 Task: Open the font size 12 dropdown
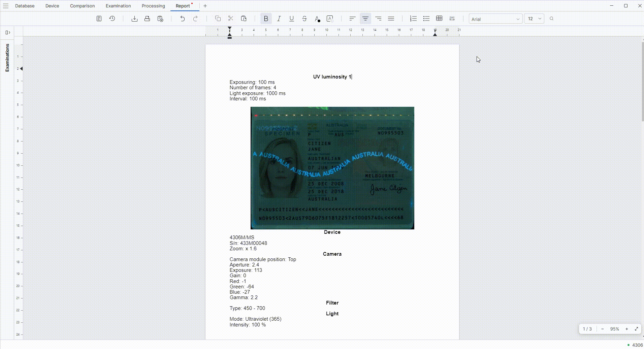point(534,19)
